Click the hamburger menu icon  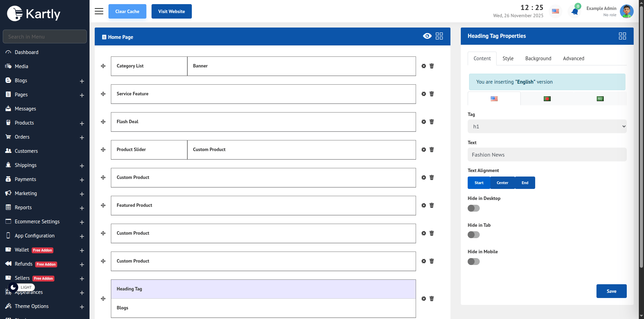coord(99,11)
